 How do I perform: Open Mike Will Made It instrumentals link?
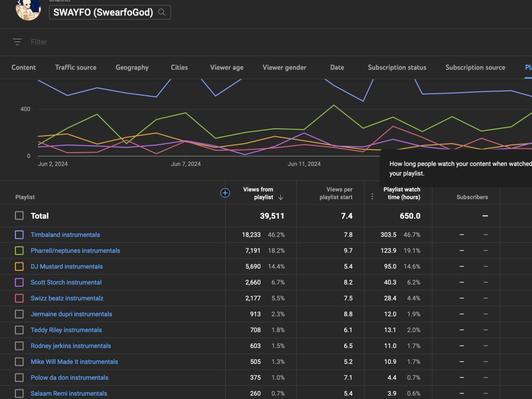click(x=74, y=362)
